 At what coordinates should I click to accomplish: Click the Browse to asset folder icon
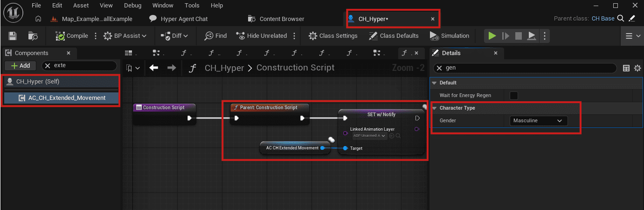[x=33, y=36]
